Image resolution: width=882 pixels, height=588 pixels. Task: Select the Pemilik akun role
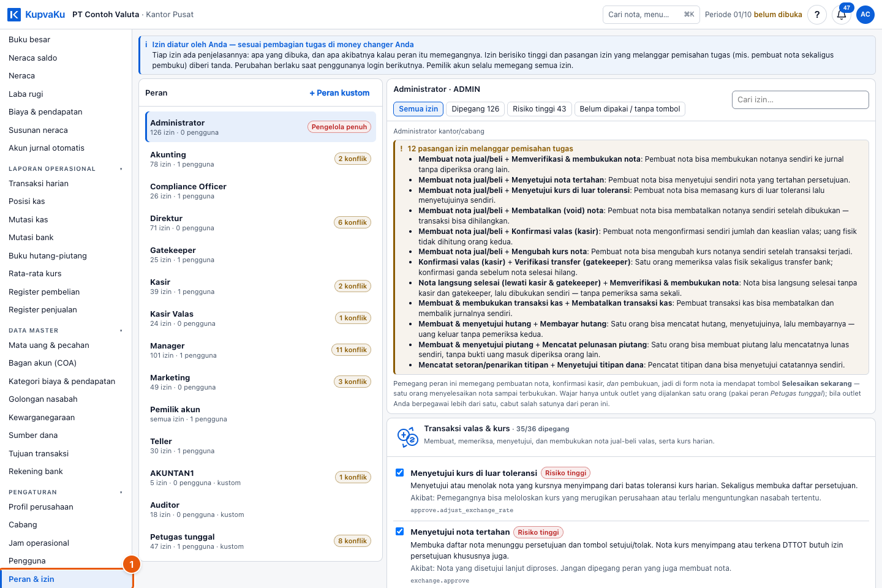[x=261, y=413]
